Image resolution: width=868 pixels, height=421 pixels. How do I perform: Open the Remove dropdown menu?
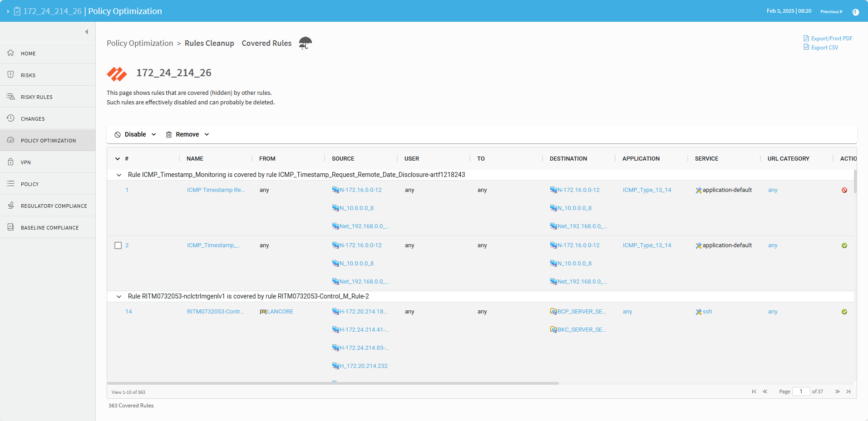click(x=187, y=134)
